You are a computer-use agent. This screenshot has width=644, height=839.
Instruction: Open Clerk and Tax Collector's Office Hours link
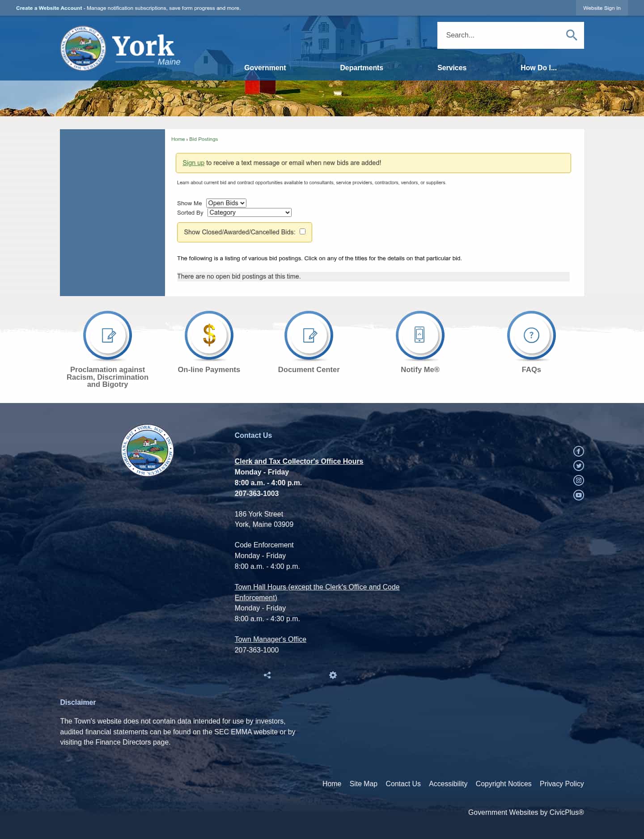[x=299, y=461]
